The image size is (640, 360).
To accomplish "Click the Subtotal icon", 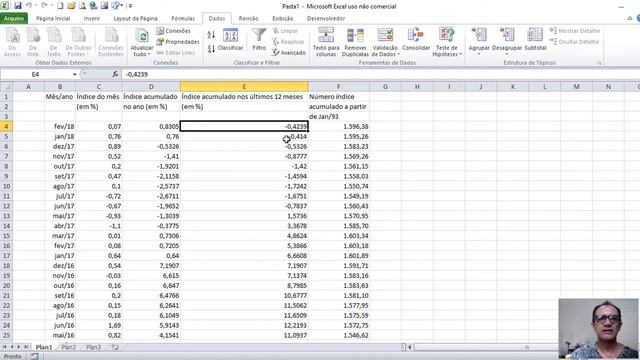I will tap(535, 40).
